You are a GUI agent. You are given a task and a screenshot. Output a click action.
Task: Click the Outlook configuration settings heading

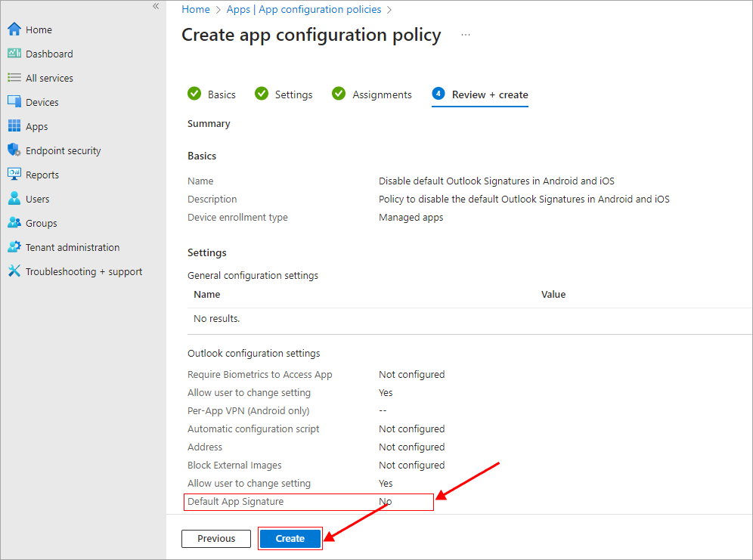[254, 353]
